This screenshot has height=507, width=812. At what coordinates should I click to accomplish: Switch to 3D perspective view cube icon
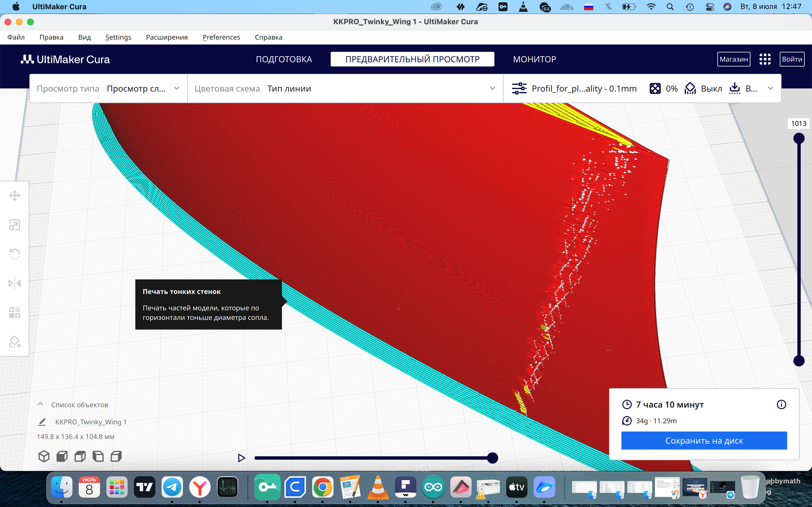pyautogui.click(x=44, y=456)
